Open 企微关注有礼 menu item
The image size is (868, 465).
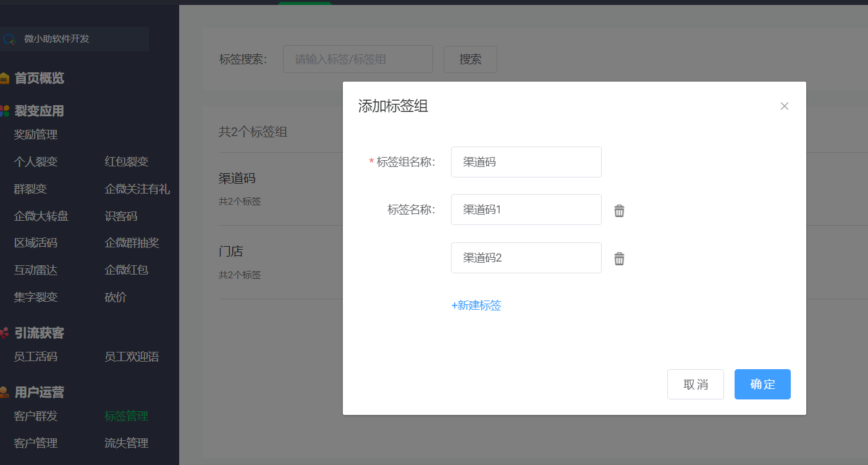tap(137, 189)
